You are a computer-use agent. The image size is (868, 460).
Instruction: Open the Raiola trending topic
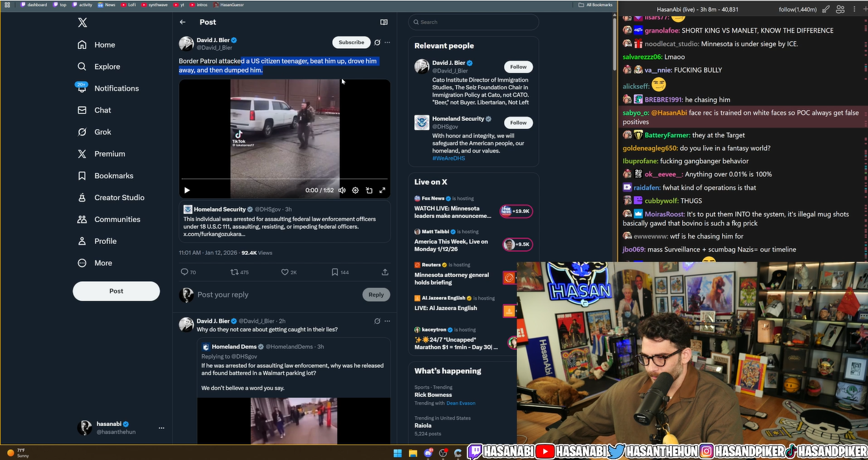tap(423, 426)
